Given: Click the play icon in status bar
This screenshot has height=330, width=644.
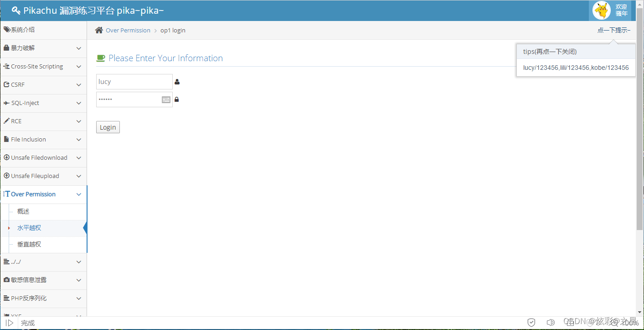Looking at the screenshot, I should pos(9,323).
